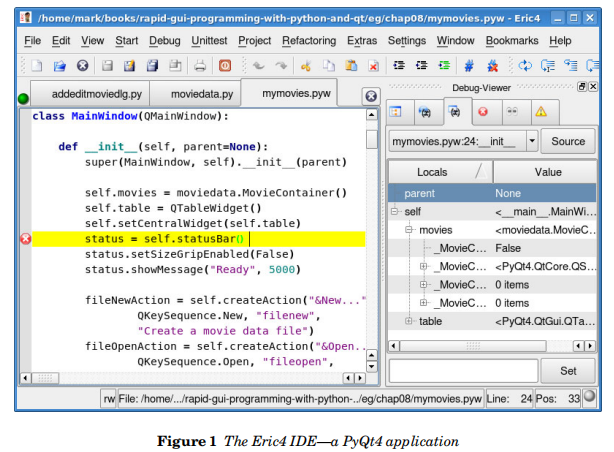Viewport: 614px width, 452px height.
Task: Click the Undo arrow icon
Action: (258, 65)
